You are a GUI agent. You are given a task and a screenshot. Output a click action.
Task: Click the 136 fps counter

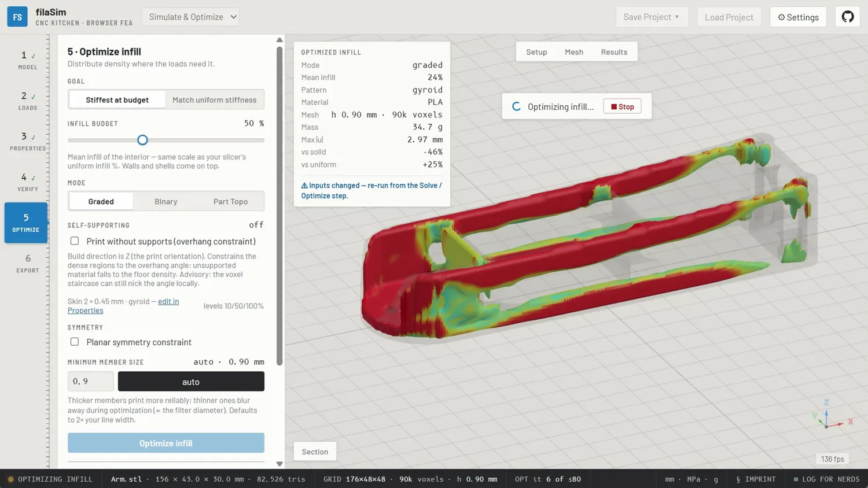click(832, 459)
